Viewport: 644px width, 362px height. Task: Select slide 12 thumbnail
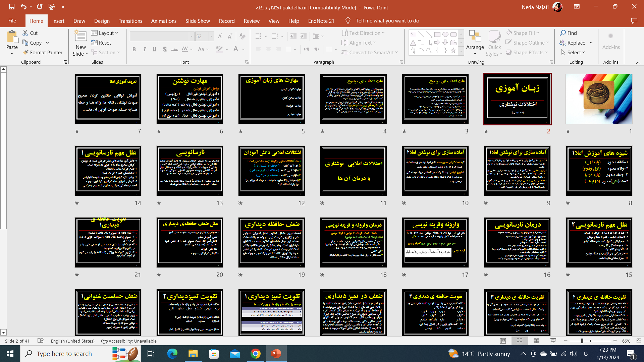pyautogui.click(x=271, y=171)
